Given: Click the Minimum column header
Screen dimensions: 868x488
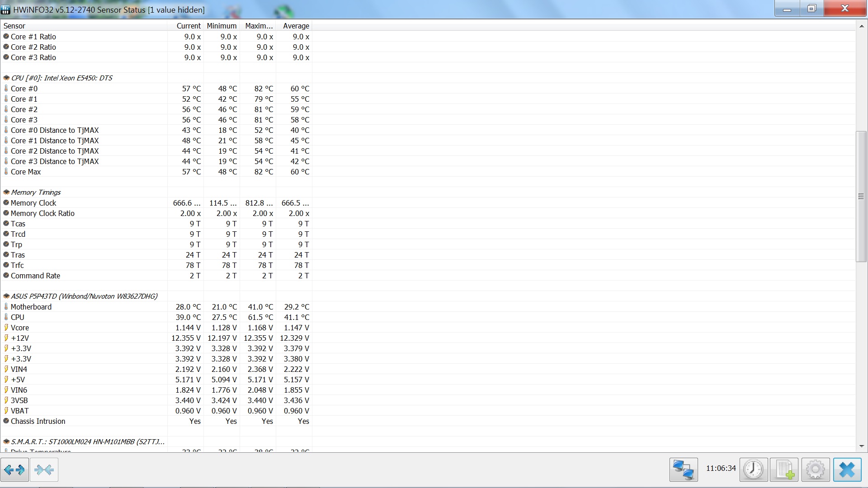Looking at the screenshot, I should click(222, 26).
